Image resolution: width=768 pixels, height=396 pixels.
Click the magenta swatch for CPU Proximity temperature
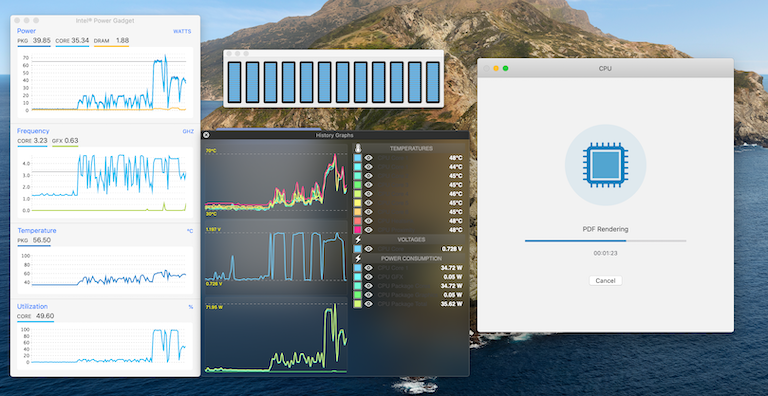358,230
